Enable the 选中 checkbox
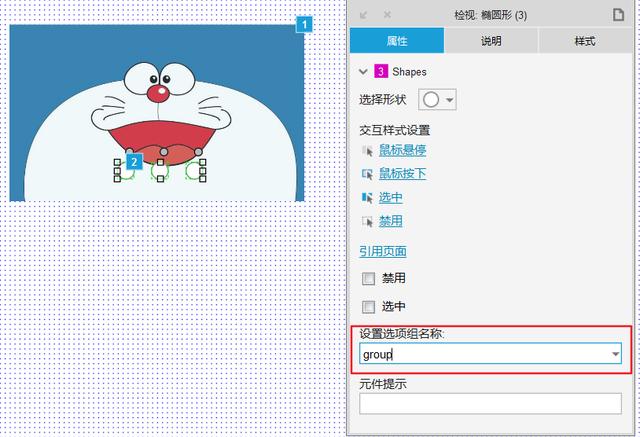640x437 pixels. (368, 306)
